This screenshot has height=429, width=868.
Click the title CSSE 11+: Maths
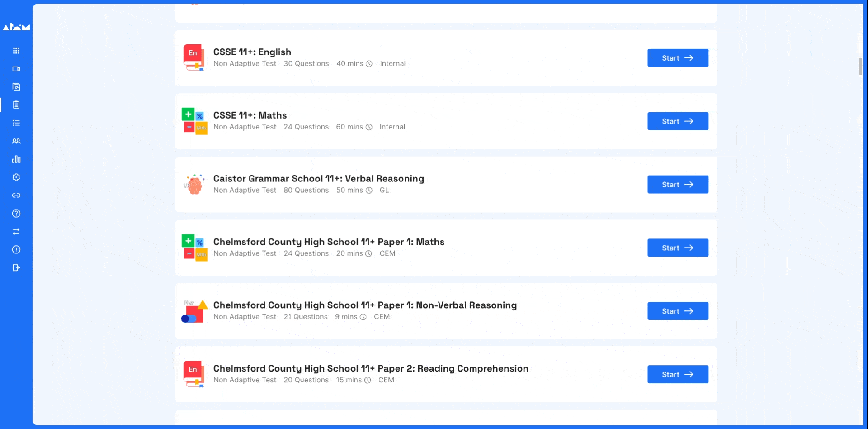click(x=250, y=115)
